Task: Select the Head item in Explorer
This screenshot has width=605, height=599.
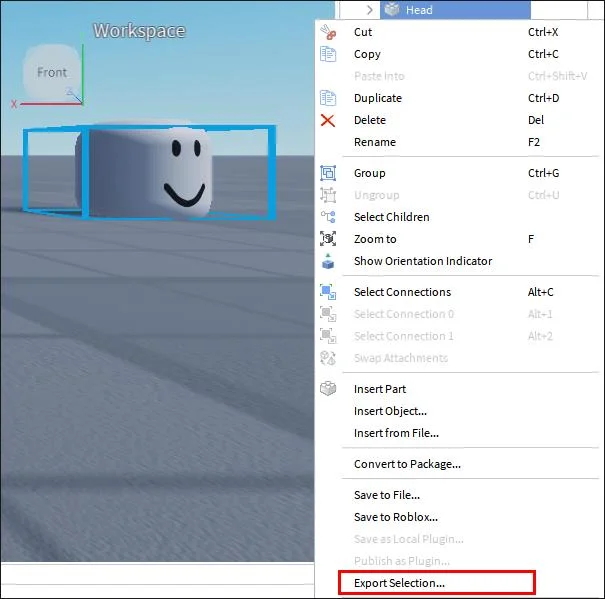Action: (455, 10)
